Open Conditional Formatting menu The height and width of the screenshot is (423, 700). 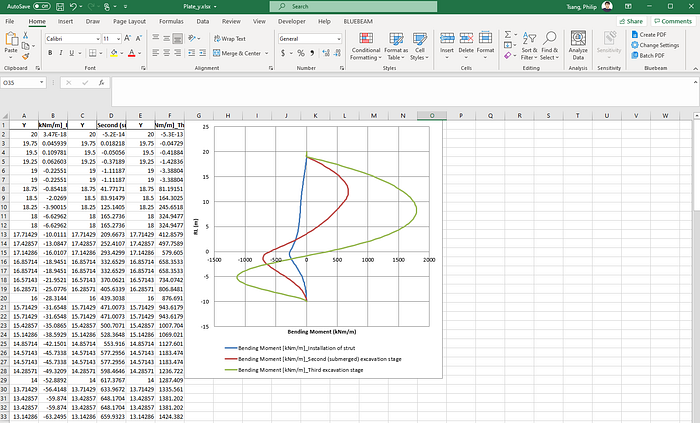(366, 46)
